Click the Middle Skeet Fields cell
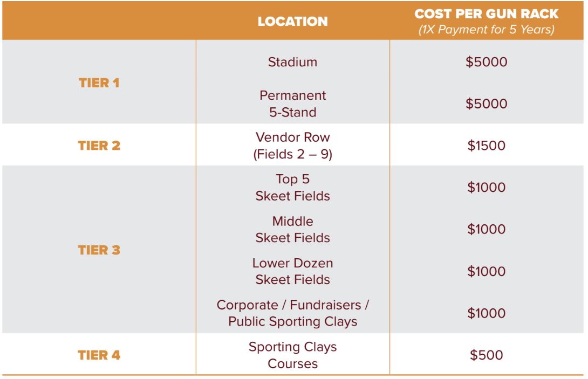This screenshot has width=588, height=379. coord(292,229)
